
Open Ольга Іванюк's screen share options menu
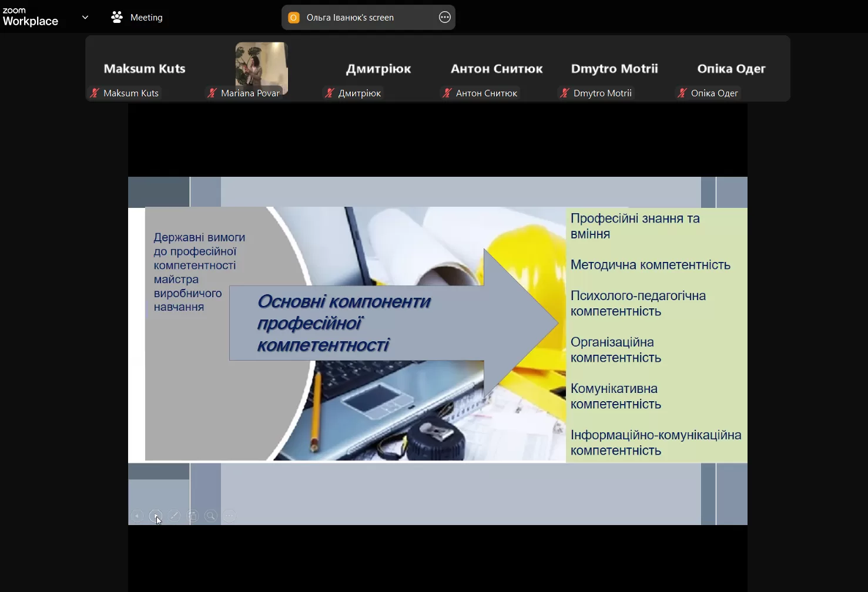tap(445, 18)
